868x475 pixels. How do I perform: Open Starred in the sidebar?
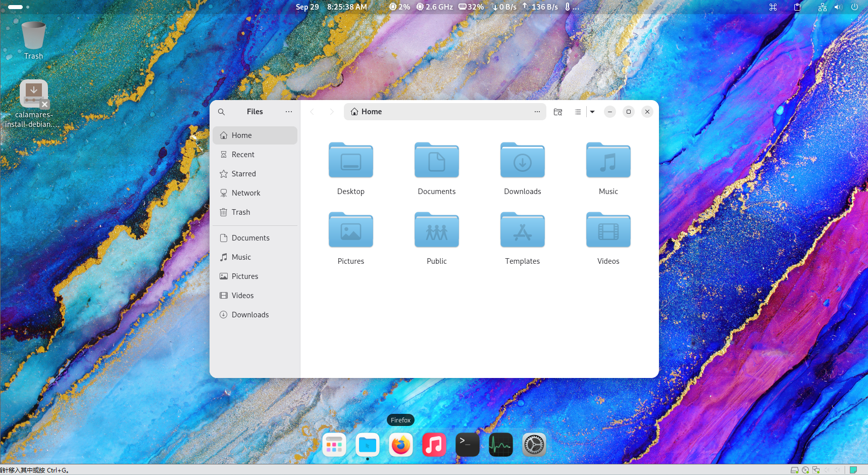click(x=255, y=174)
